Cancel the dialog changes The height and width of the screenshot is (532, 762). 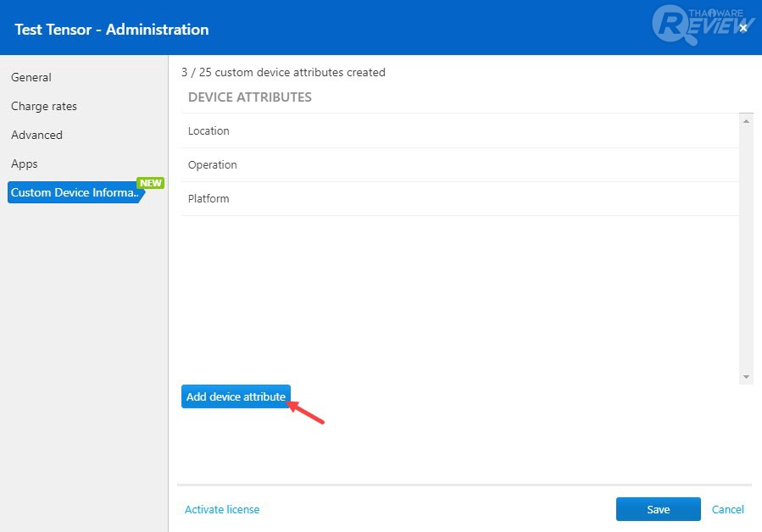pyautogui.click(x=728, y=509)
